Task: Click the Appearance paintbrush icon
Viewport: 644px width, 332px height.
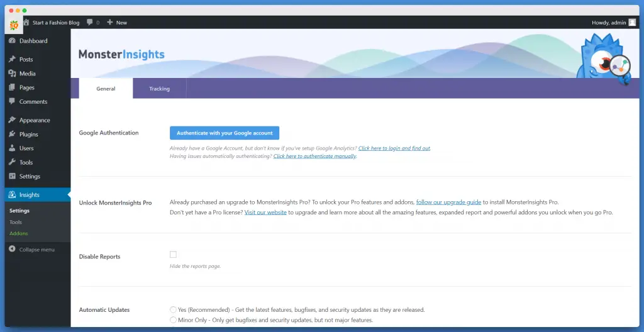Action: click(x=12, y=120)
